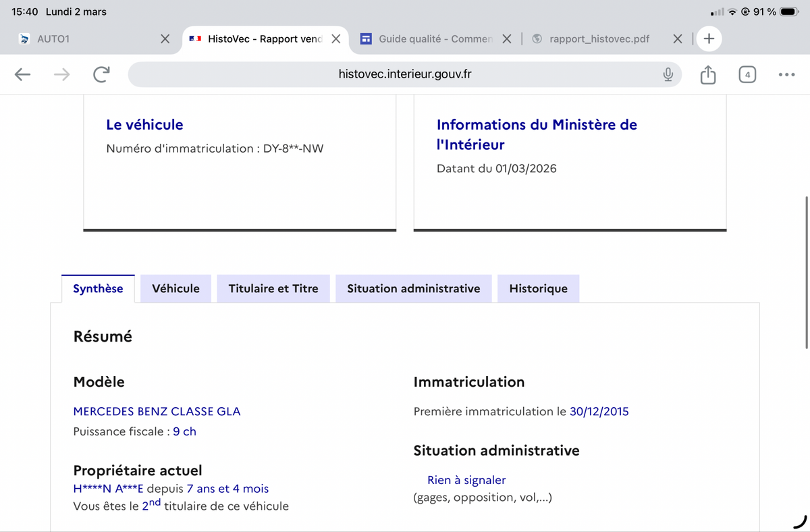Click the 7 ans et 4 mois duration

tap(227, 488)
